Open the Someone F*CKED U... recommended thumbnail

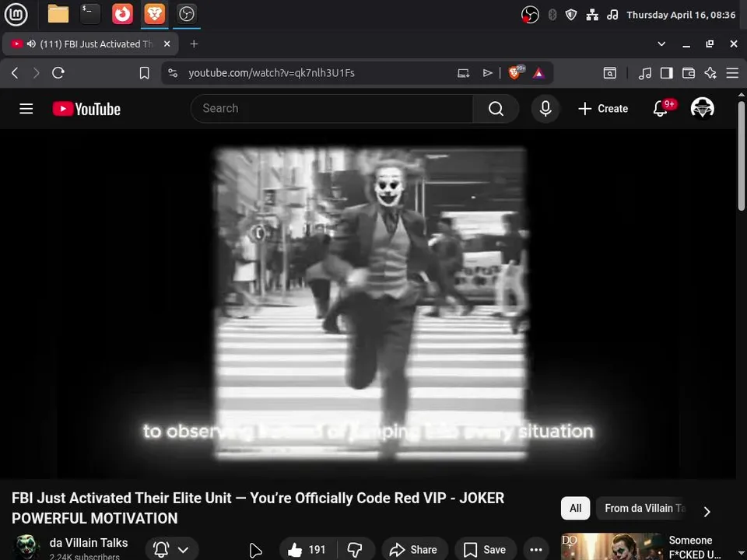[612, 547]
